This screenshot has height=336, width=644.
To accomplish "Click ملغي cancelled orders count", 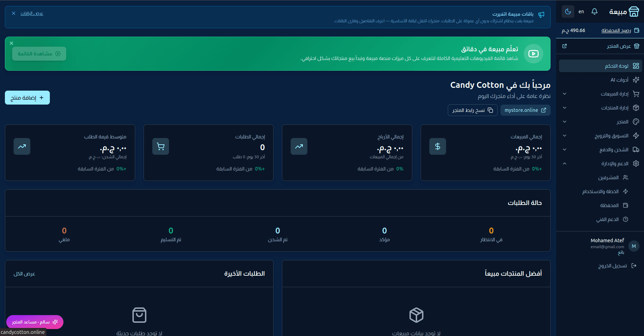I will (64, 231).
